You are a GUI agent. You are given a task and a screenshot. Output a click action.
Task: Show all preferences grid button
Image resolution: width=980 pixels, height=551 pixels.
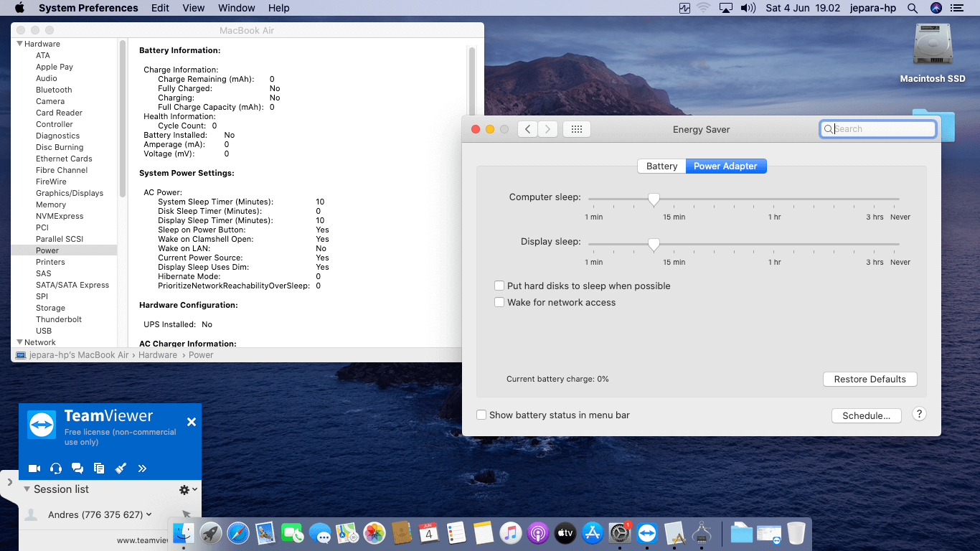pyautogui.click(x=577, y=129)
